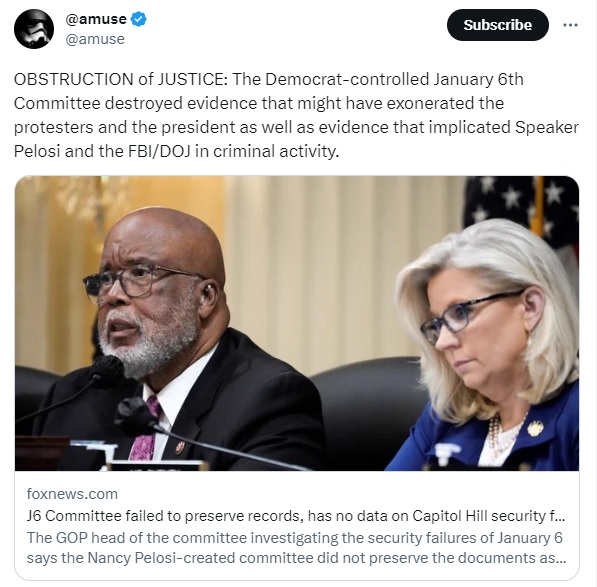Image resolution: width=597 pixels, height=587 pixels.
Task: Open the Fox News article preview image
Action: pyautogui.click(x=297, y=323)
